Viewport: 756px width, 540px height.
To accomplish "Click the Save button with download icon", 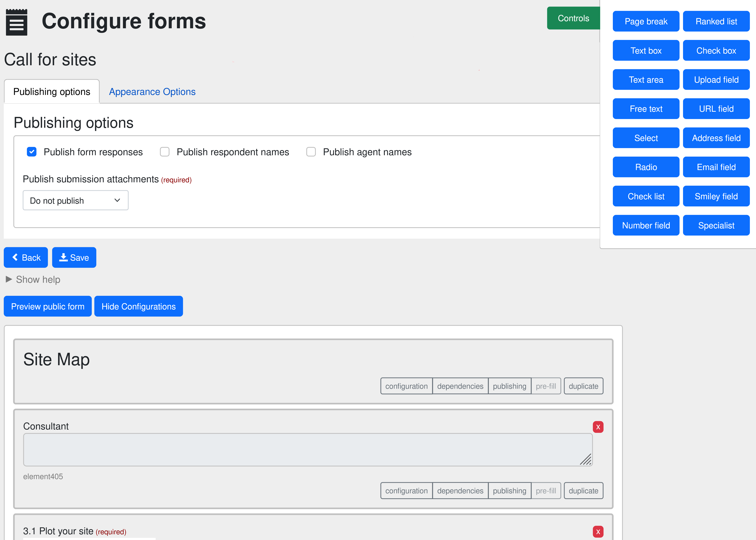I will coord(74,257).
